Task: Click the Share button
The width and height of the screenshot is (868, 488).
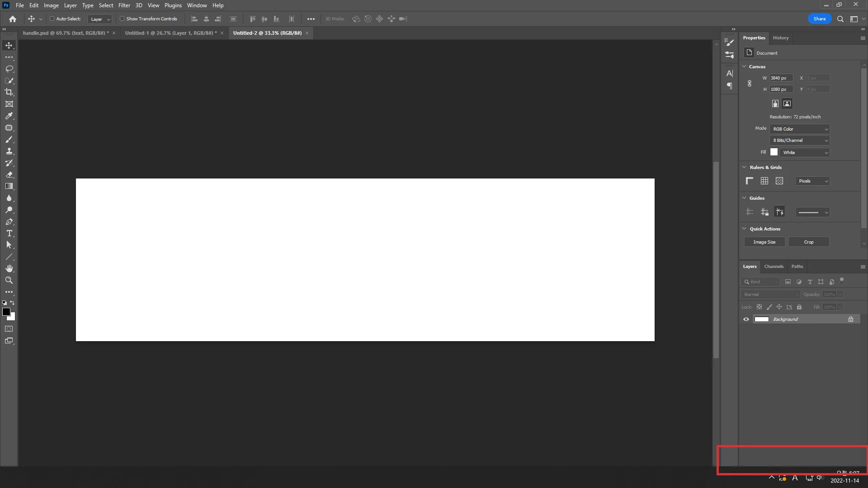Action: (819, 19)
